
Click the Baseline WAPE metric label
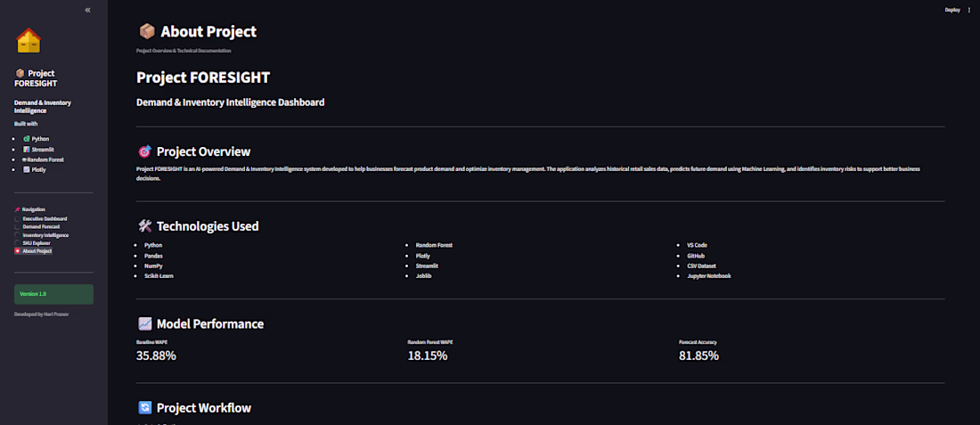pos(151,342)
